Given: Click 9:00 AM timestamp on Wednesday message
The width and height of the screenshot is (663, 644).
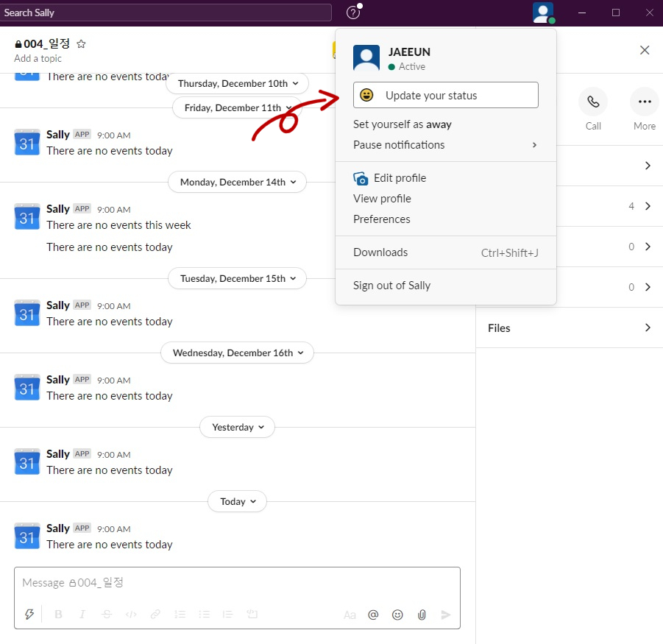Looking at the screenshot, I should point(114,380).
